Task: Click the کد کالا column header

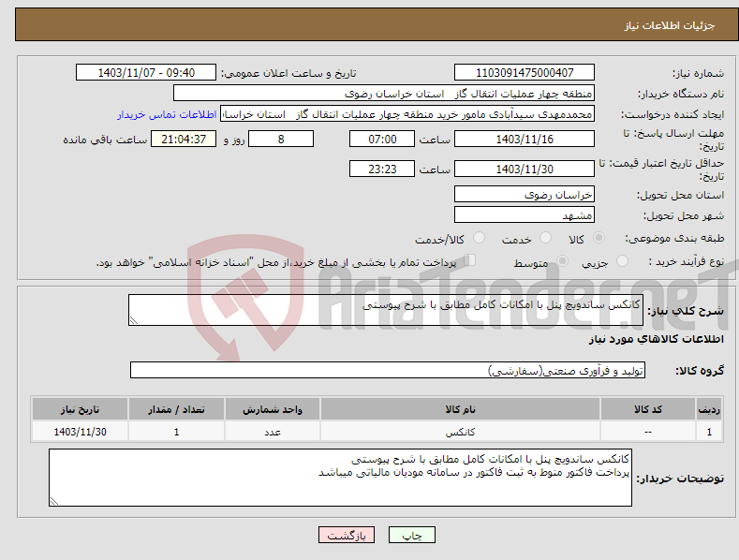Action: [x=648, y=409]
